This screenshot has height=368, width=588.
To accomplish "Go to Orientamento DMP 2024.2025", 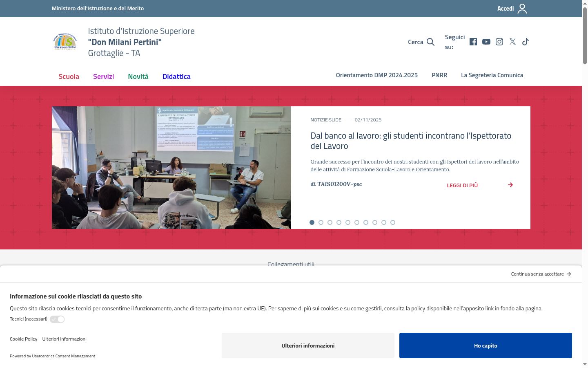I will 377,75.
